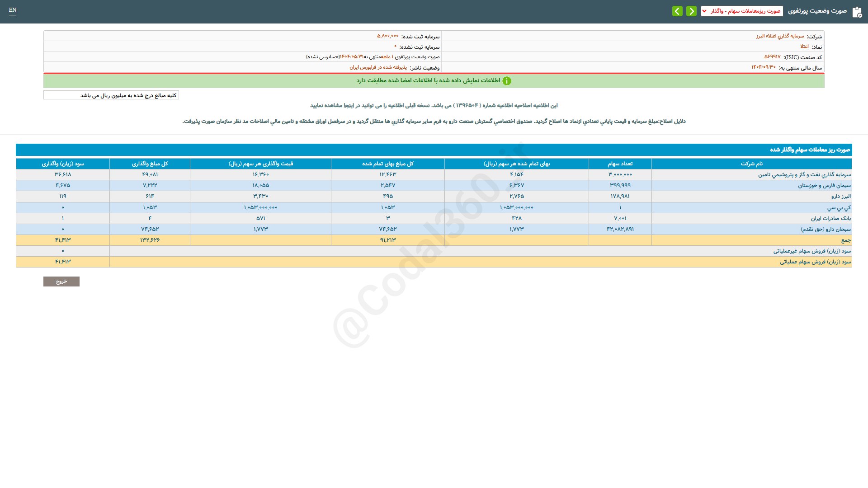The height and width of the screenshot is (488, 868).
Task: Click cost per share 2,765 cell
Action: [517, 196]
